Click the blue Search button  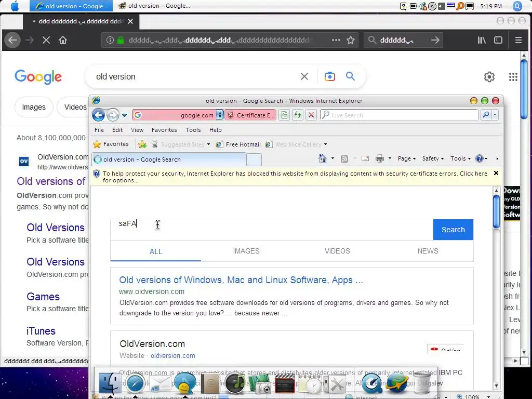point(453,230)
